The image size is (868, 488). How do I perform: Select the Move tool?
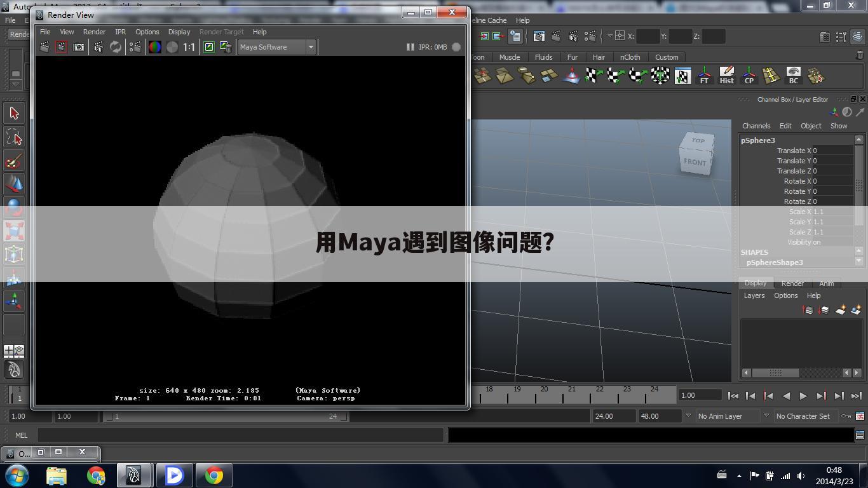coord(14,184)
